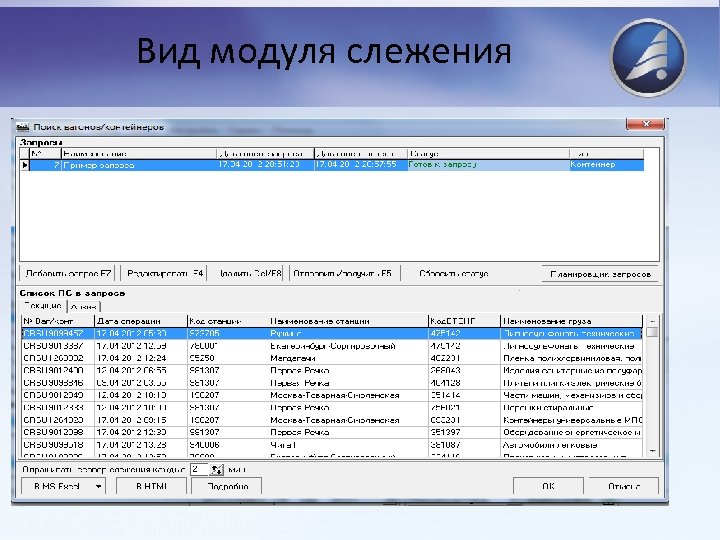Image resolution: width=720 pixels, height=540 pixels.
Task: Click the 'Добавить запрос F7' button
Action: point(68,274)
